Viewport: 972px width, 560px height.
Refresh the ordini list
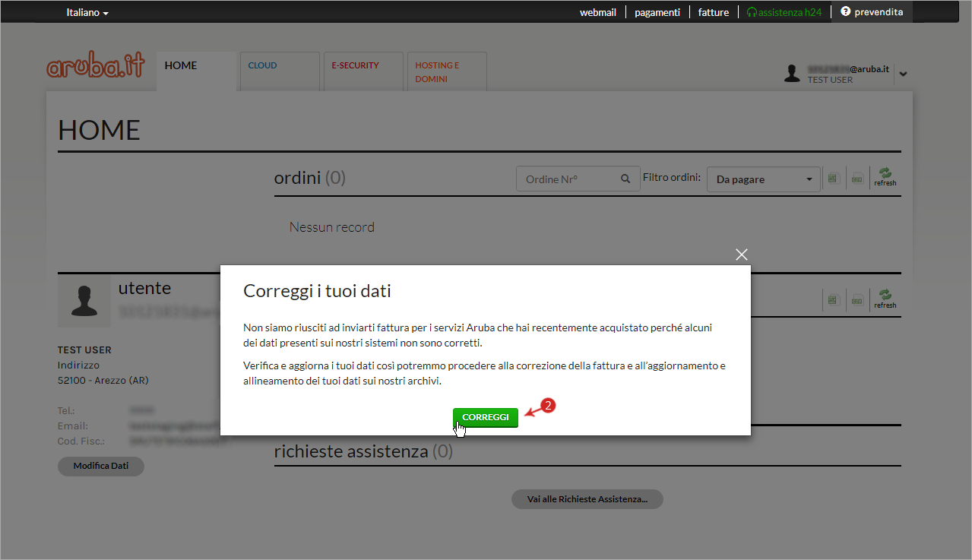point(885,178)
